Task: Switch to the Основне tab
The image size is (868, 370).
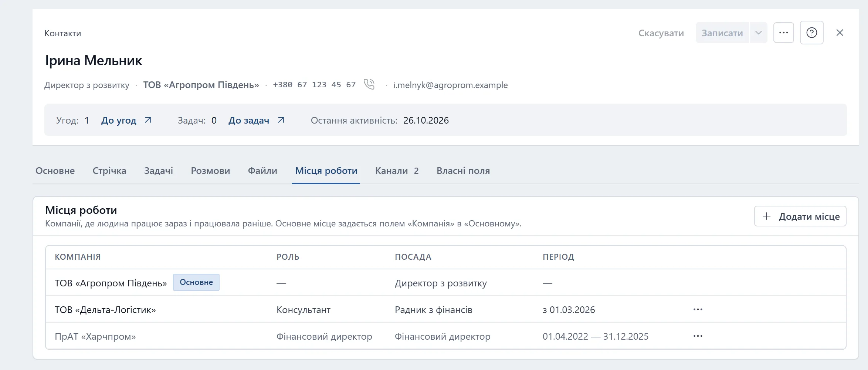Action: (55, 171)
